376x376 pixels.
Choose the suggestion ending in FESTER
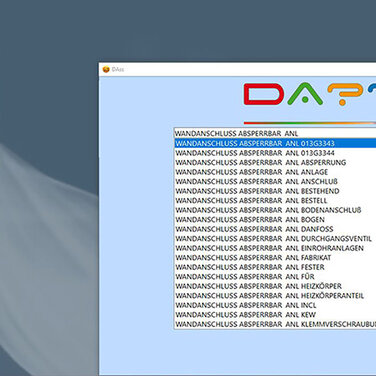point(275,267)
